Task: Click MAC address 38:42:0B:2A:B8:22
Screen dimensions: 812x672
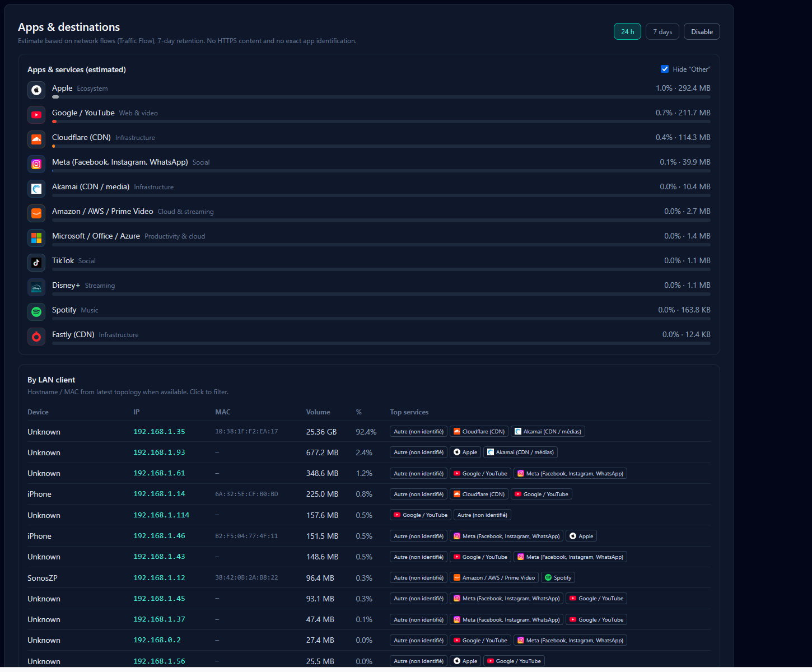Action: coord(246,578)
